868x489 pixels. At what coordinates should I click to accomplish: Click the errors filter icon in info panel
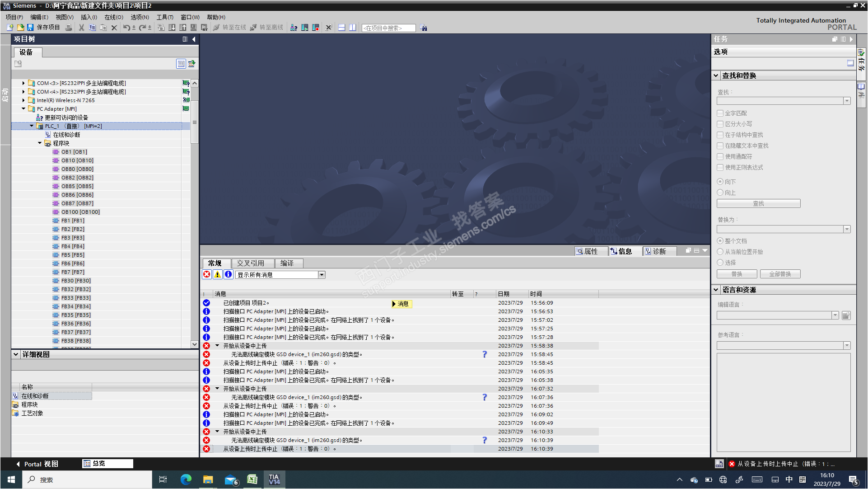tap(207, 274)
